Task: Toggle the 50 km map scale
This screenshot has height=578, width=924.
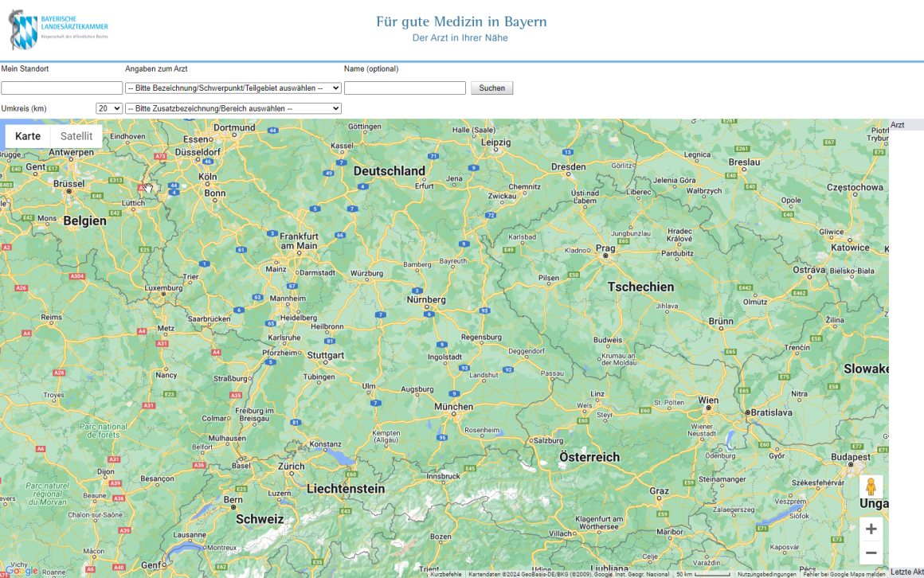Action: point(703,574)
